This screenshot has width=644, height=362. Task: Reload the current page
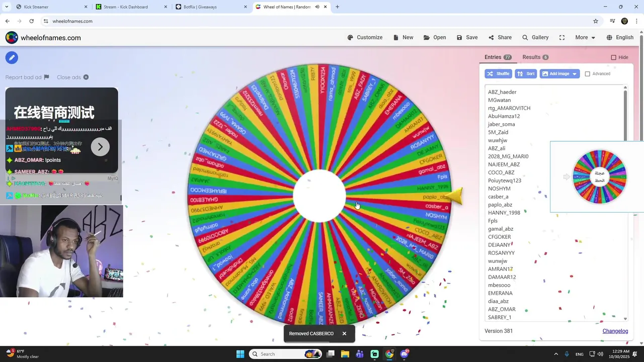31,21
